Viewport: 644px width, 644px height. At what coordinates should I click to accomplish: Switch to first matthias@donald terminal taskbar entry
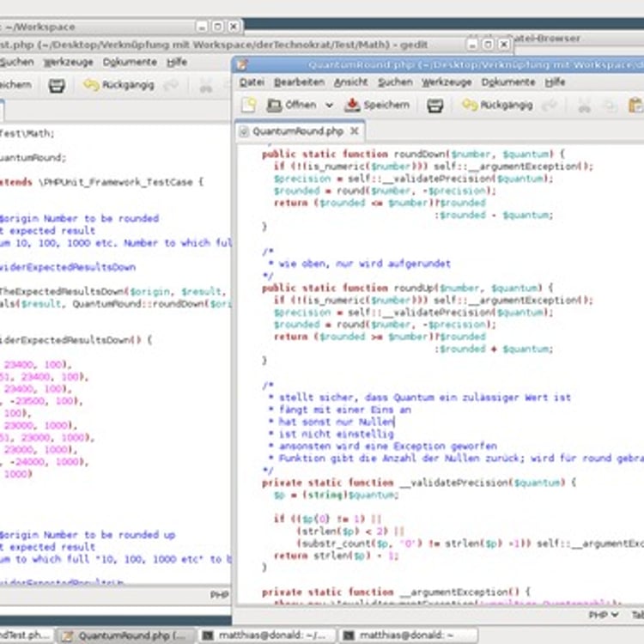(268, 635)
